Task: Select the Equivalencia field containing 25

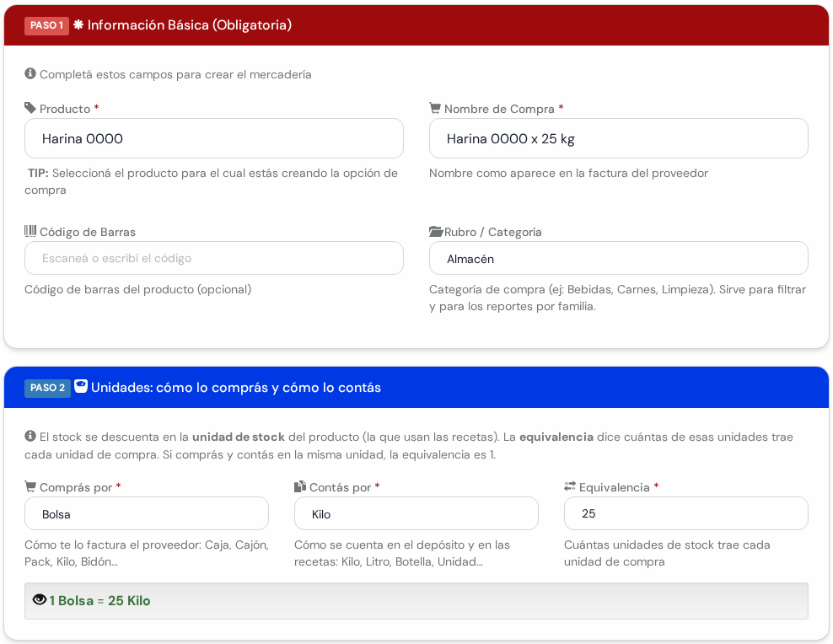Action: click(x=686, y=514)
